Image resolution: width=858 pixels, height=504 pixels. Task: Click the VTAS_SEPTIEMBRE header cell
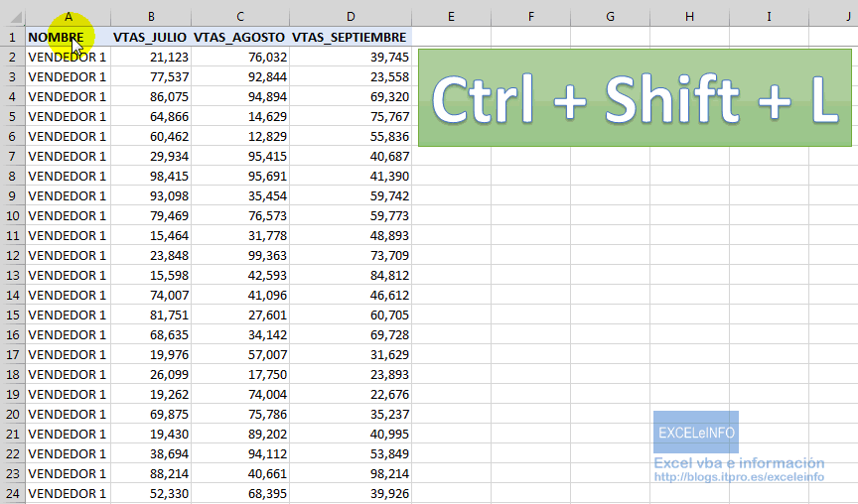pos(351,37)
